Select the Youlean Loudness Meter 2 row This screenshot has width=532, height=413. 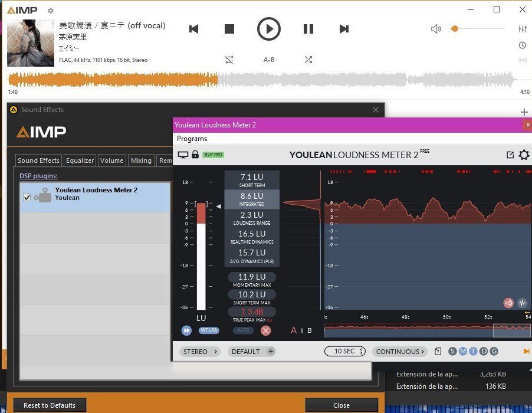pyautogui.click(x=96, y=198)
